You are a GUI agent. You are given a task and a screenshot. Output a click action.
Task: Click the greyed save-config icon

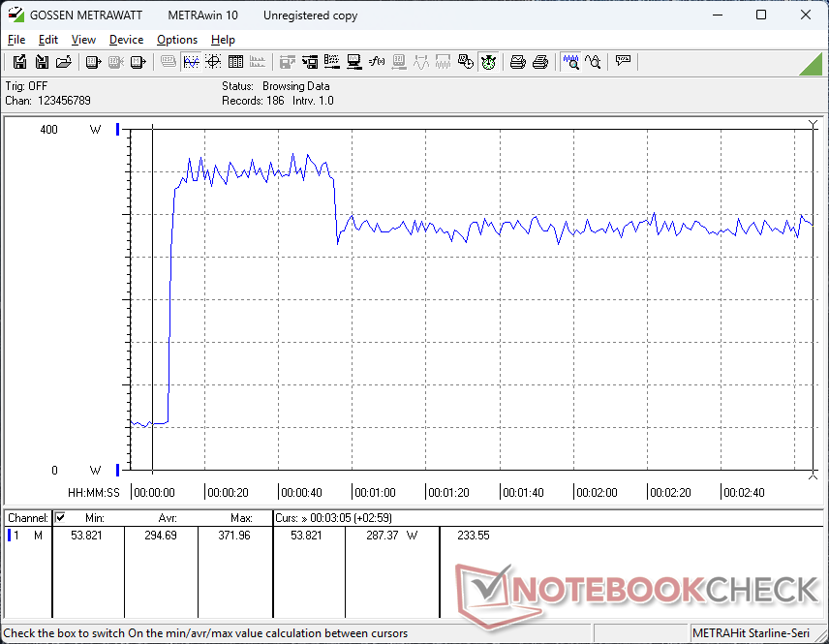point(287,62)
